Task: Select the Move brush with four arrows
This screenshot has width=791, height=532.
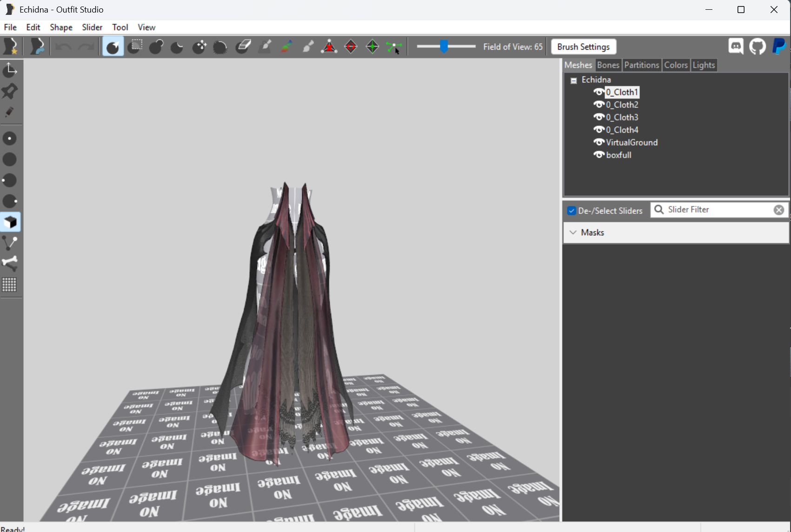Action: pos(199,47)
